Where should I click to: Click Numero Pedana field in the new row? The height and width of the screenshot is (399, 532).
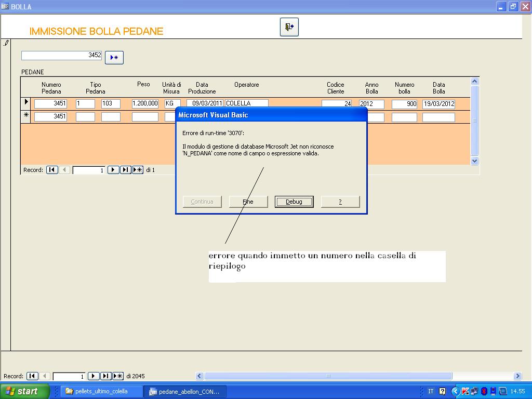50,117
